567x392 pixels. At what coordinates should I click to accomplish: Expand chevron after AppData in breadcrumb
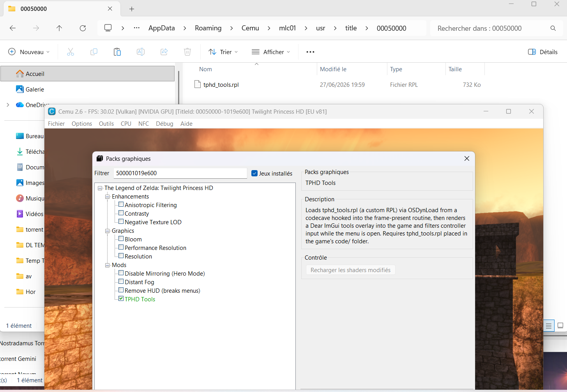click(185, 28)
